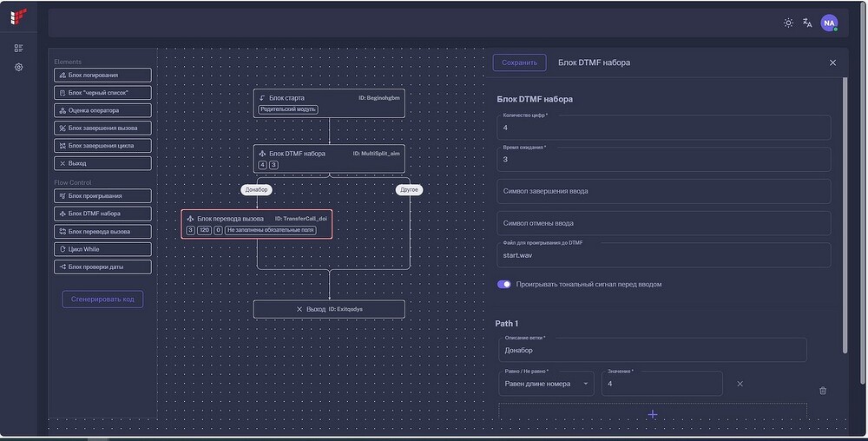
Task: Select Блок "черный список" element
Action: pyautogui.click(x=103, y=93)
